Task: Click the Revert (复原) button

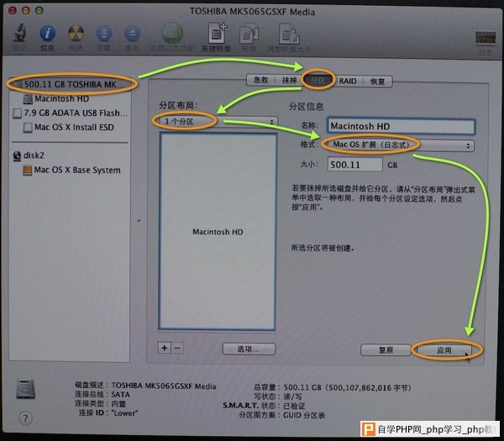Action: click(386, 349)
